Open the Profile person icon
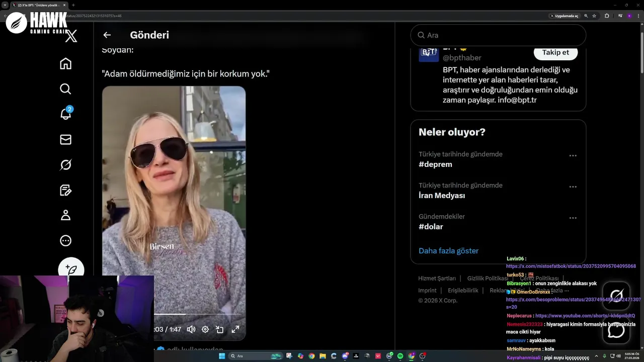Screen dimensions: 644x362 click(x=65, y=215)
